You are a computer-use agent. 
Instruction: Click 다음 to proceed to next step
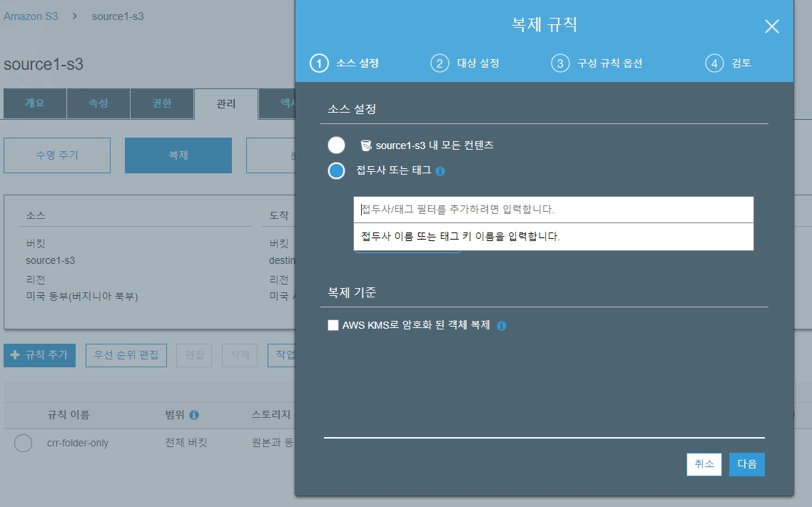point(747,464)
